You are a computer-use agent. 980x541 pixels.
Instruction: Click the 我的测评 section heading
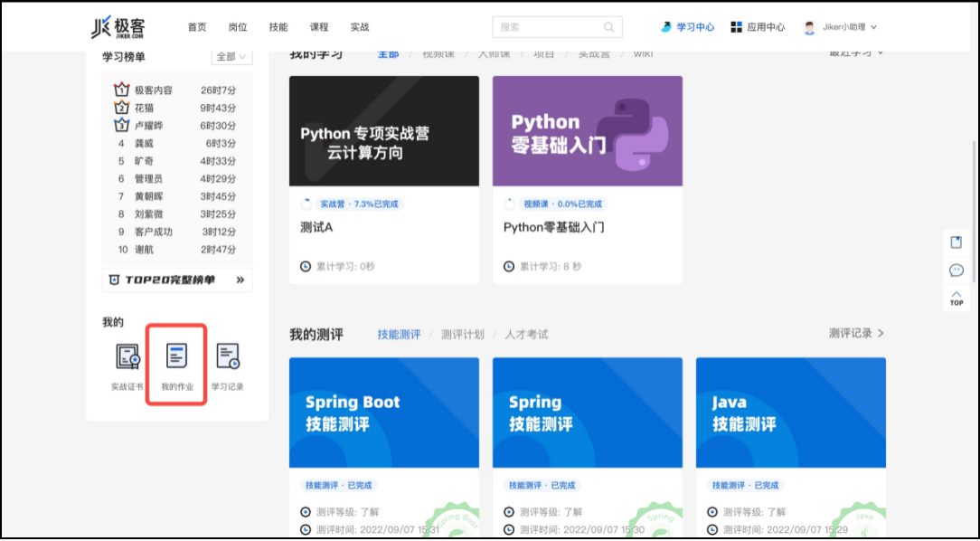(316, 335)
